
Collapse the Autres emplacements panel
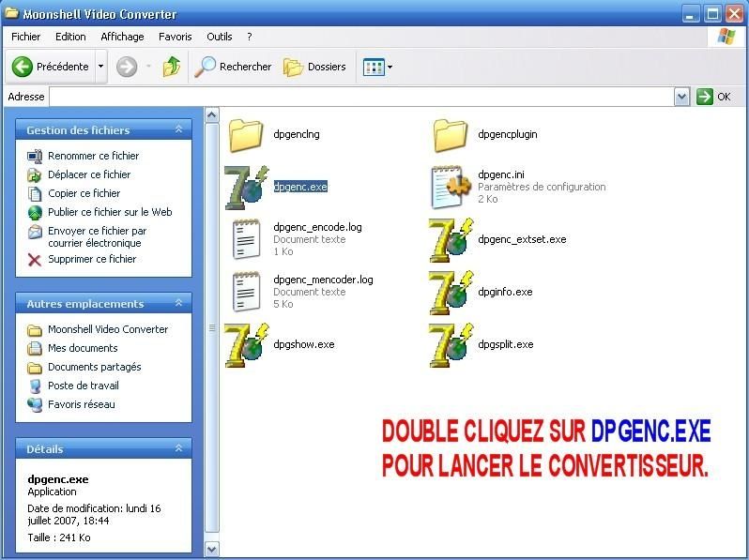click(178, 303)
